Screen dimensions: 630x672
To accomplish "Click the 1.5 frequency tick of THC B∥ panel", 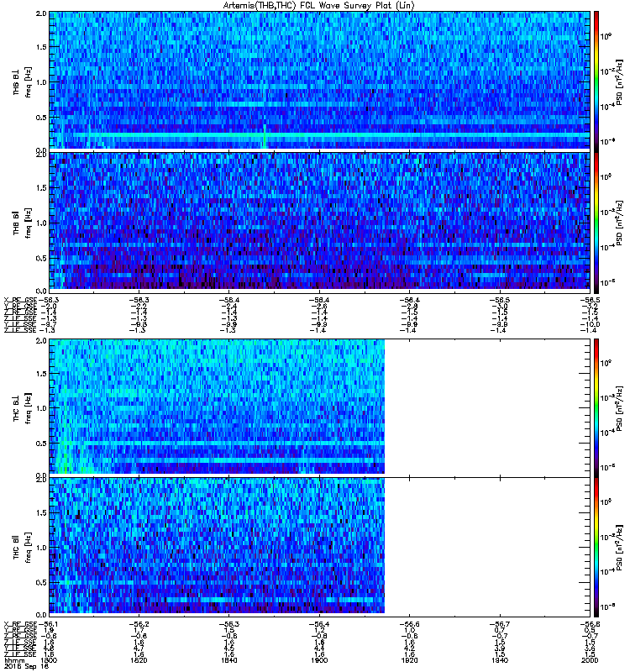I will tap(41, 512).
